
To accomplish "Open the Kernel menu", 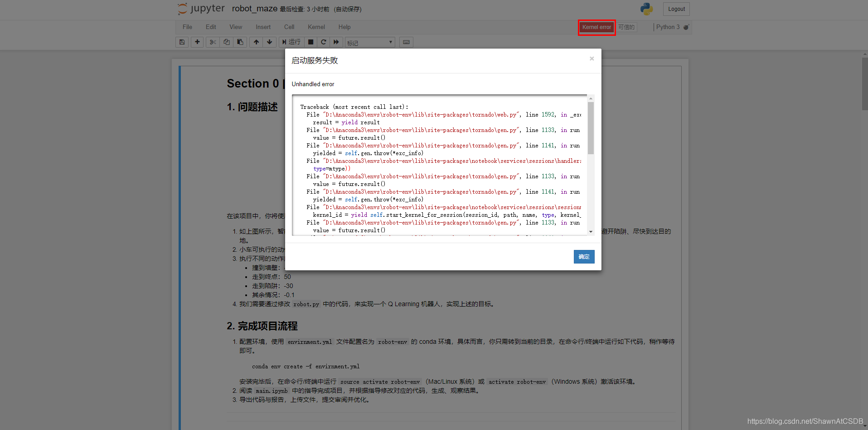I will click(316, 27).
